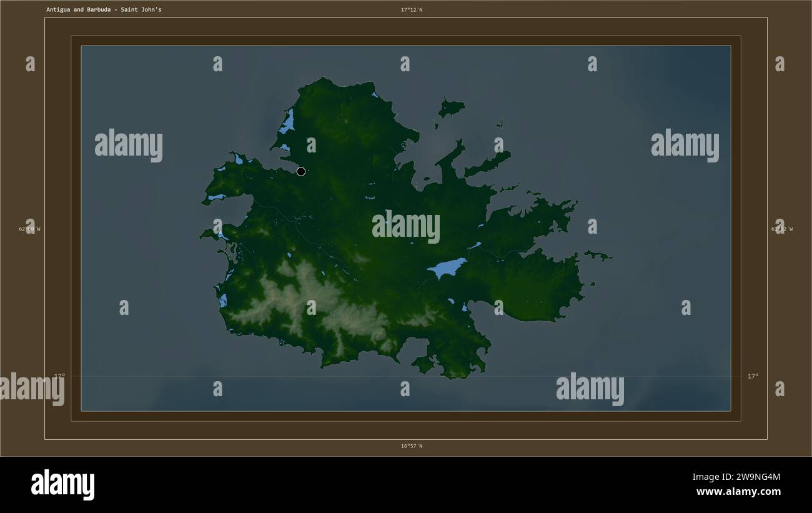Click the Alamy logo in the black footer
This screenshot has width=812, height=513.
[63, 484]
